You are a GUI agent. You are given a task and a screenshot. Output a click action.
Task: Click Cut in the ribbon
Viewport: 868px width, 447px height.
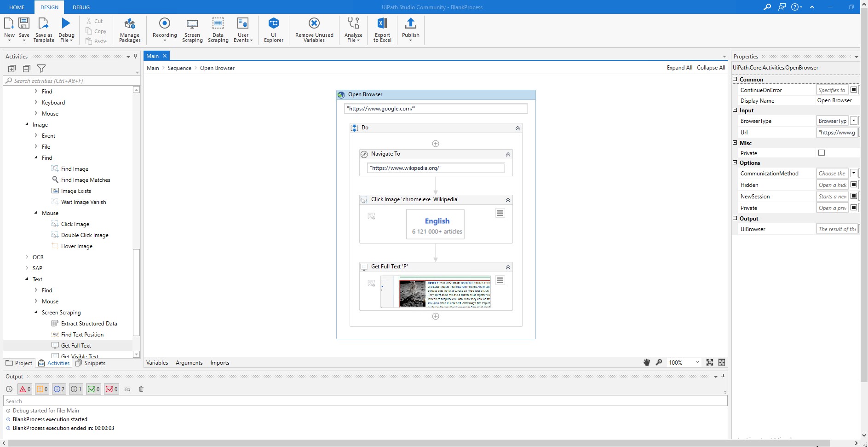coord(95,21)
